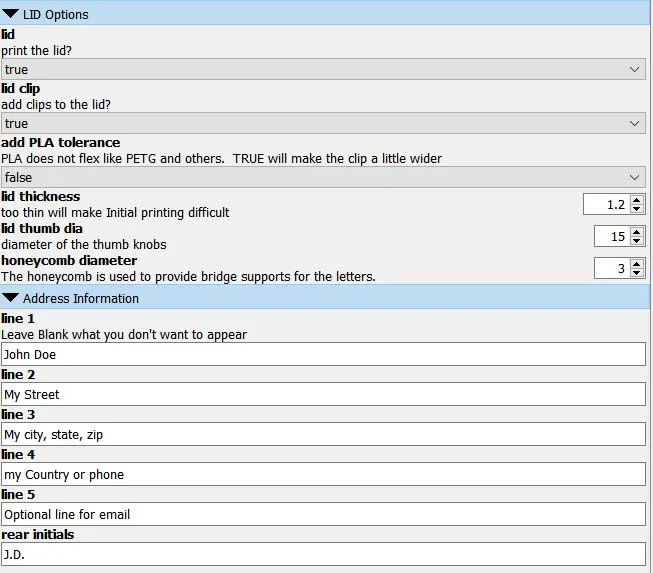653x573 pixels.
Task: Open the lid clip dropdown
Action: pyautogui.click(x=323, y=124)
